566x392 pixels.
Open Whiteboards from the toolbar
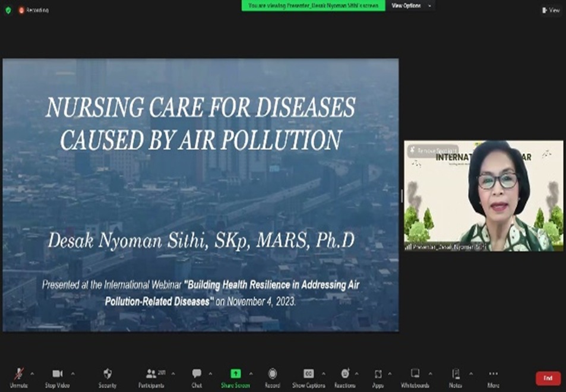click(415, 377)
